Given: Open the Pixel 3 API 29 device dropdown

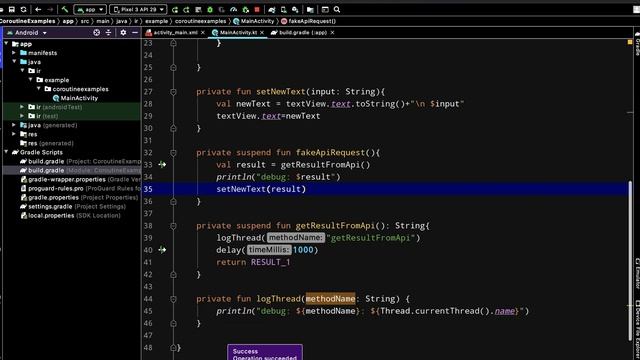Looking at the screenshot, I should tap(138, 9).
